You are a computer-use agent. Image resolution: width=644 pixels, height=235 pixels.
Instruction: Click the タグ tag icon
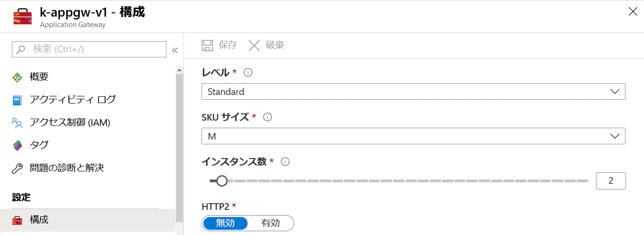click(17, 145)
